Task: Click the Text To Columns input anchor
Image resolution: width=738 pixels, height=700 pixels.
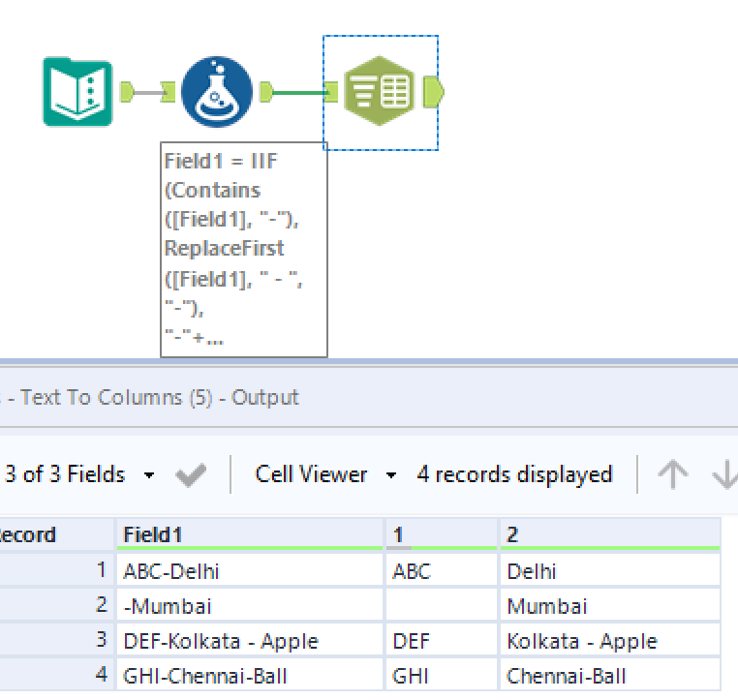Action: [x=331, y=92]
